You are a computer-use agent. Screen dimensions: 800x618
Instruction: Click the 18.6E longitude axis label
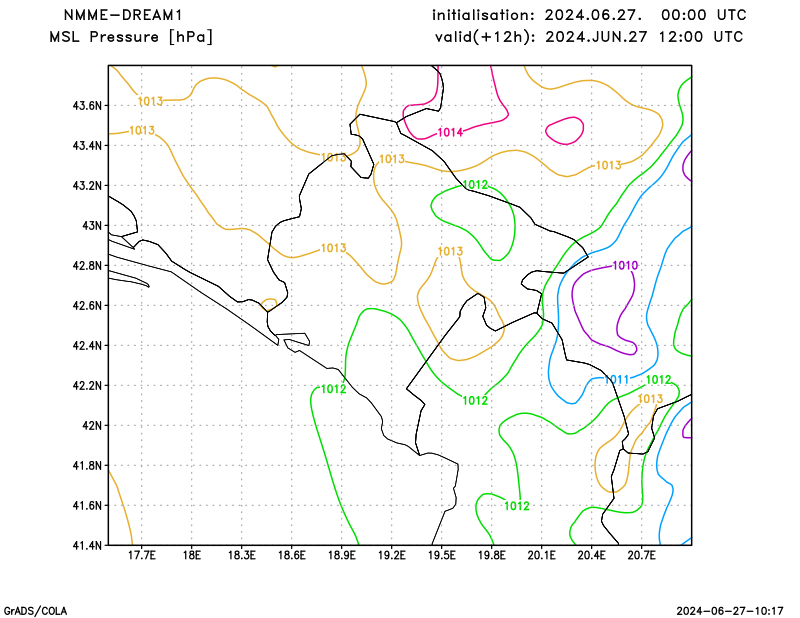coord(291,555)
